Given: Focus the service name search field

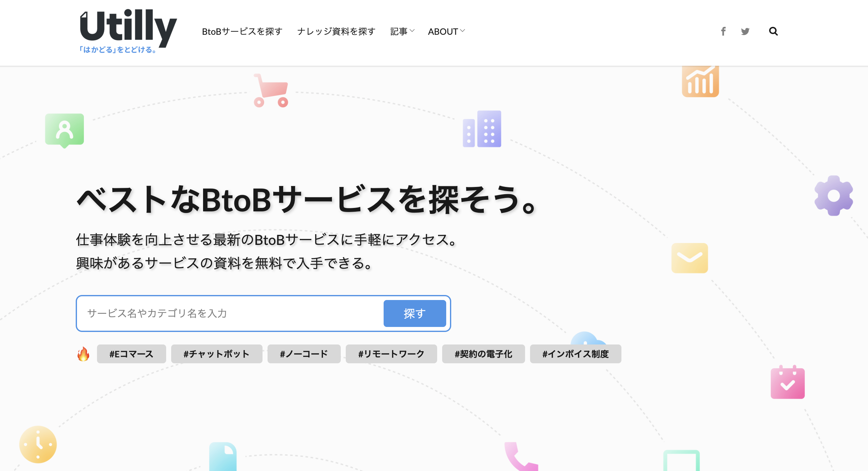Looking at the screenshot, I should click(229, 313).
